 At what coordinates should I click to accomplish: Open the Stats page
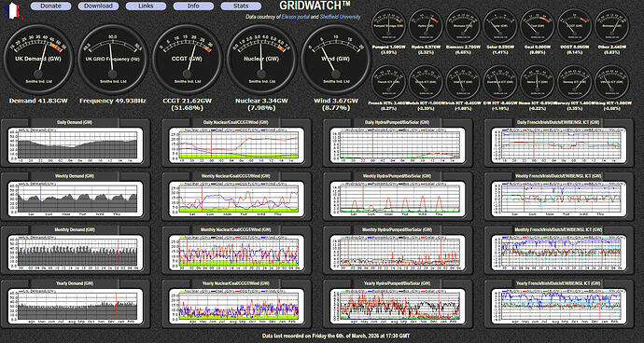tap(241, 7)
